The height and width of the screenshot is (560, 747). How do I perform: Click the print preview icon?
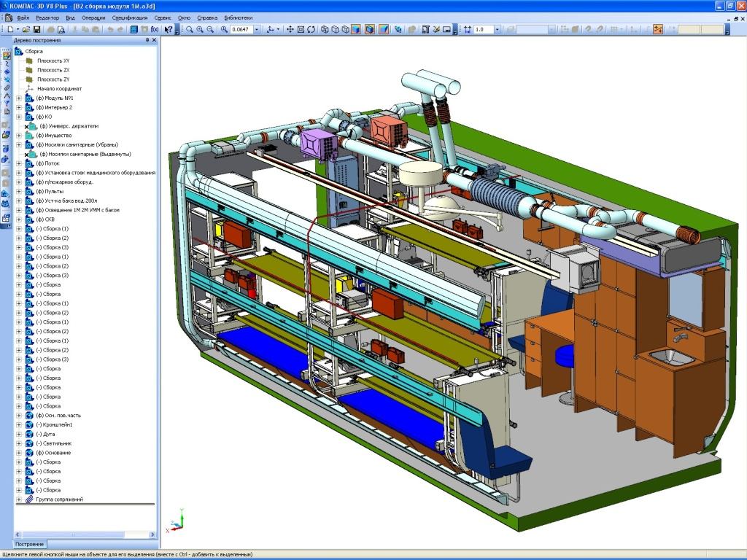[x=61, y=30]
